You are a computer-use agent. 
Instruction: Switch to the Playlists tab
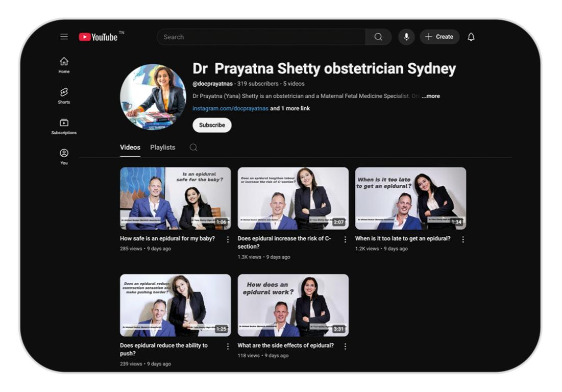click(x=163, y=148)
